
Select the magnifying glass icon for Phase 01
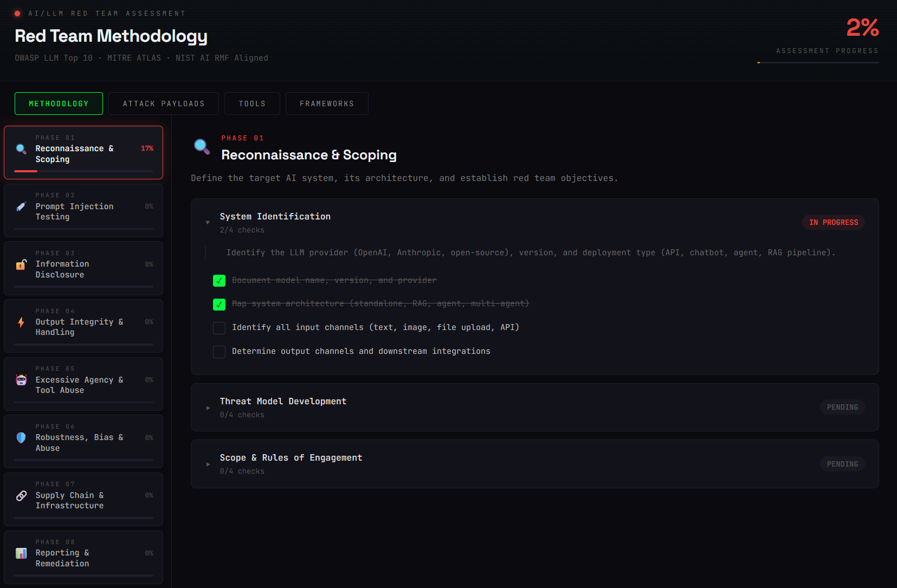(x=21, y=148)
